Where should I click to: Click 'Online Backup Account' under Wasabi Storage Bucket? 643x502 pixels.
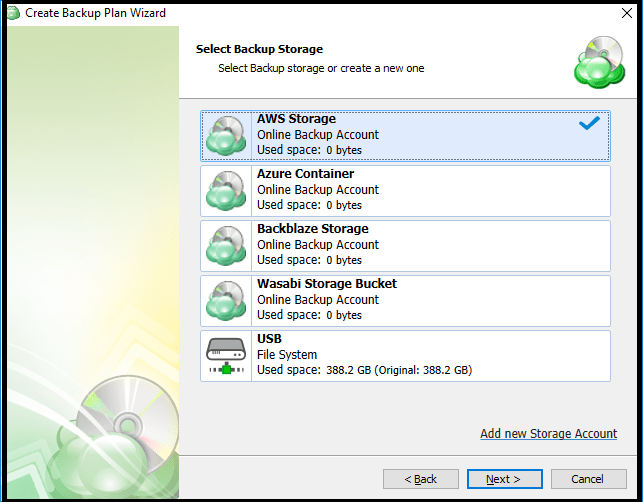coord(318,299)
